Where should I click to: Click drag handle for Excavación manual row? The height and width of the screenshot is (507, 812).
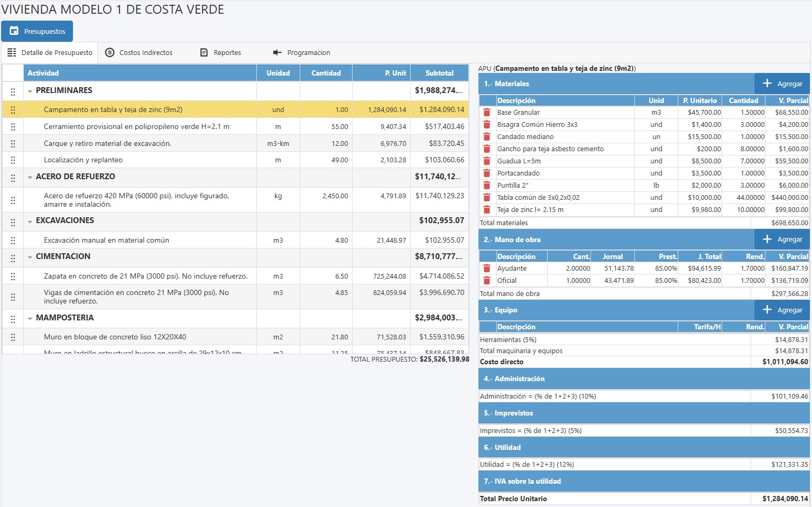[x=13, y=241]
